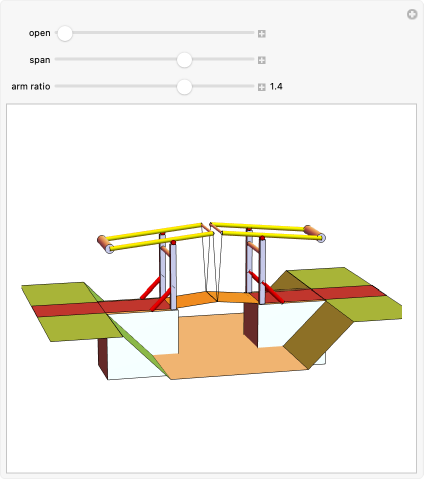Click the span slider thumb

(184, 60)
